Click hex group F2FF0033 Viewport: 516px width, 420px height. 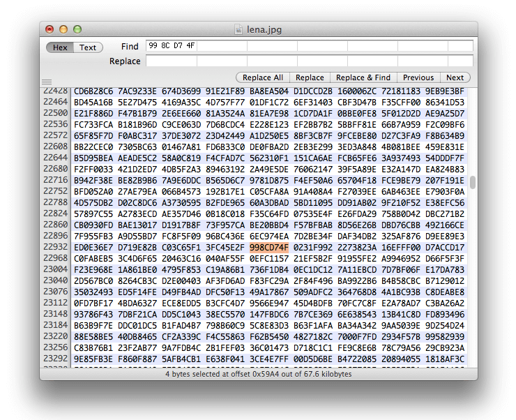93,170
